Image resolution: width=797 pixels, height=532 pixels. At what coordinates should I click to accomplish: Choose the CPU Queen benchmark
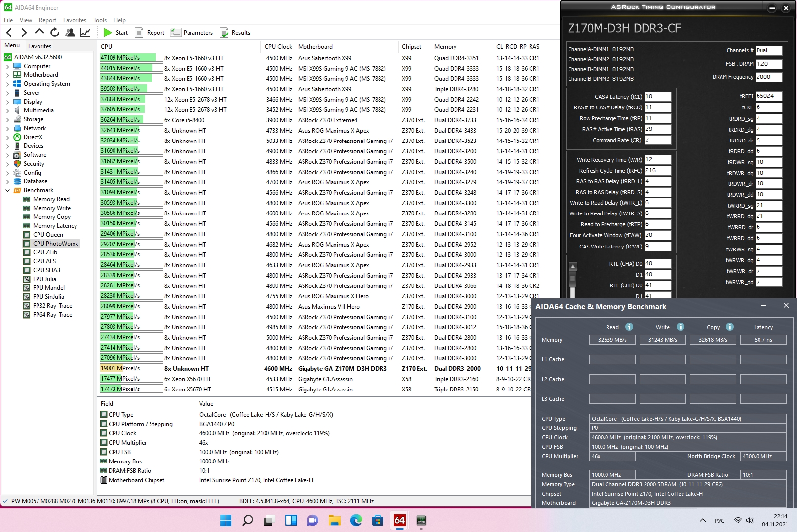(x=48, y=235)
